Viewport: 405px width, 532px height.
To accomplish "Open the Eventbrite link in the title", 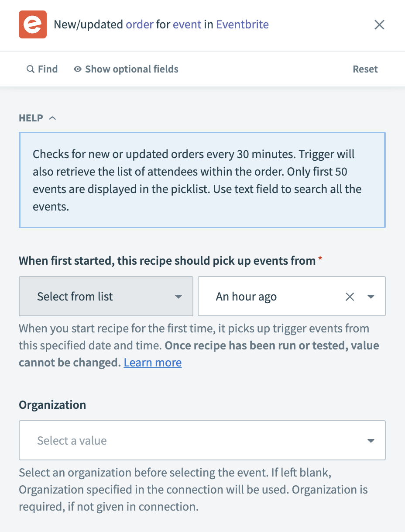I will (242, 24).
